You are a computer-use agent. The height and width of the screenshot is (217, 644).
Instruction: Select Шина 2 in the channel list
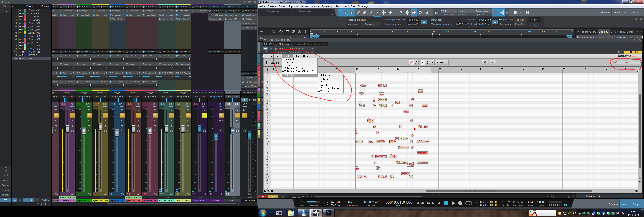coord(32,58)
